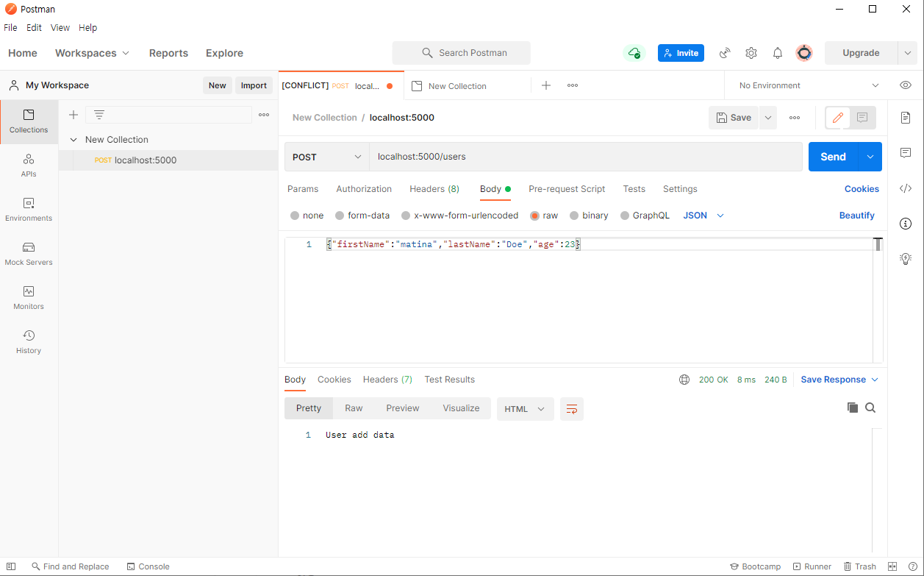The image size is (924, 576).
Task: Open two-pane layout icon in status bar
Action: tap(892, 566)
